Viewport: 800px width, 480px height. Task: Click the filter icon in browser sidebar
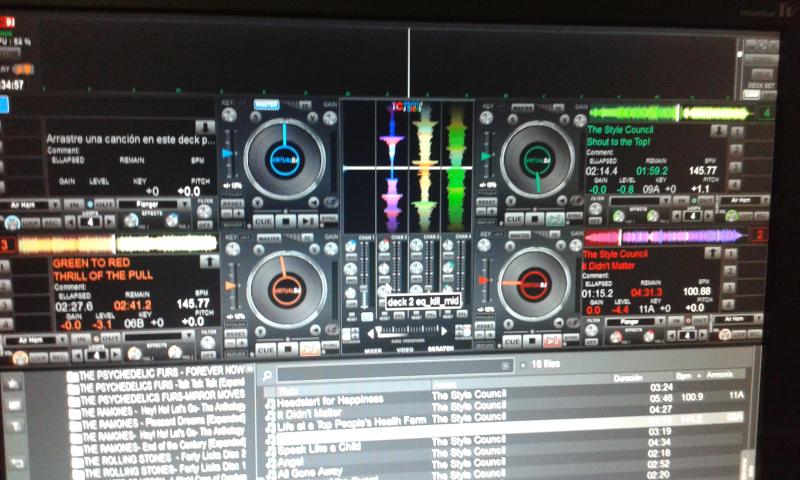click(x=14, y=426)
